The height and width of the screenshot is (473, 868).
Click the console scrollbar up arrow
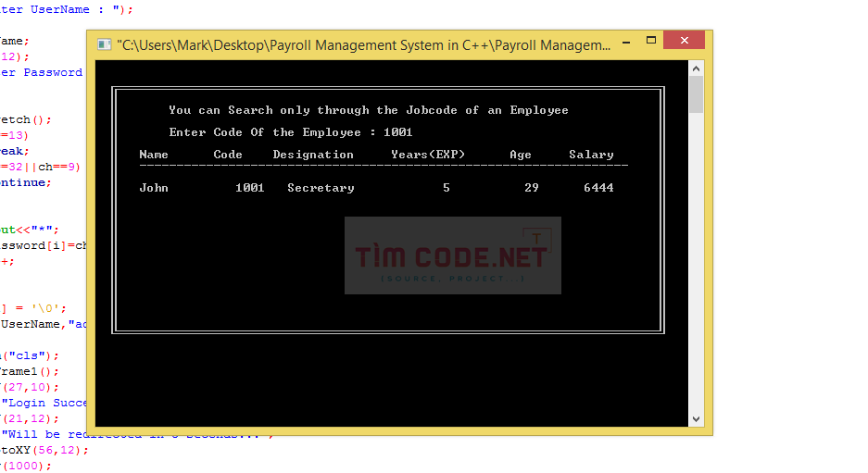pos(696,68)
